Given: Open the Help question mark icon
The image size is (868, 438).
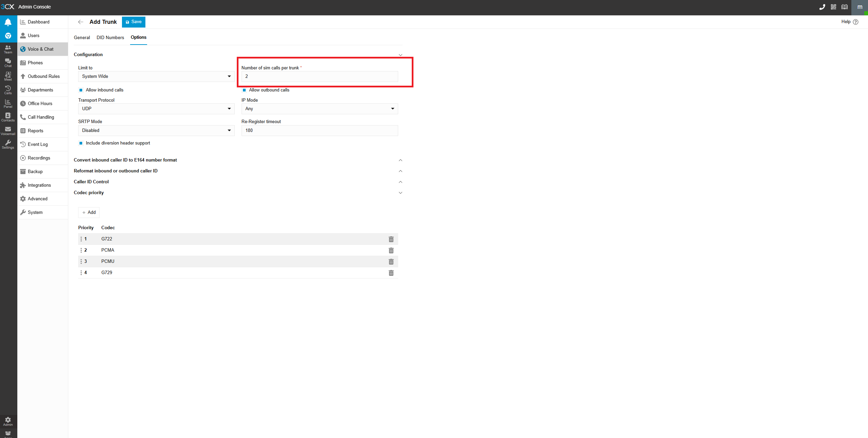Looking at the screenshot, I should click(855, 22).
